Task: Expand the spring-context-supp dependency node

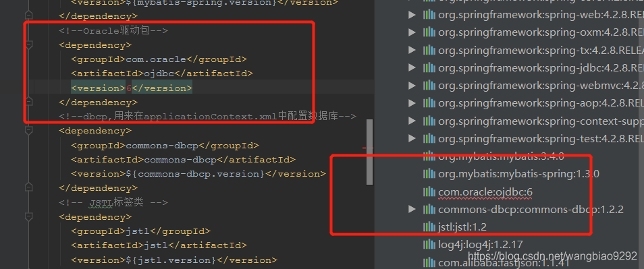Action: tap(412, 121)
